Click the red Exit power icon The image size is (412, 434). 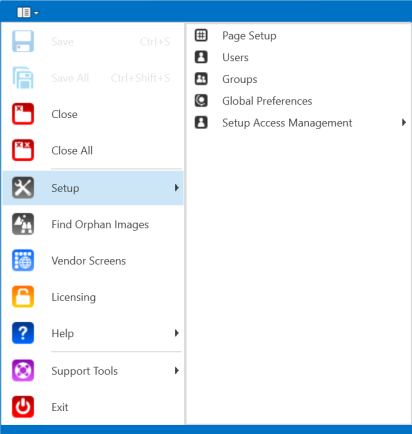click(x=23, y=407)
